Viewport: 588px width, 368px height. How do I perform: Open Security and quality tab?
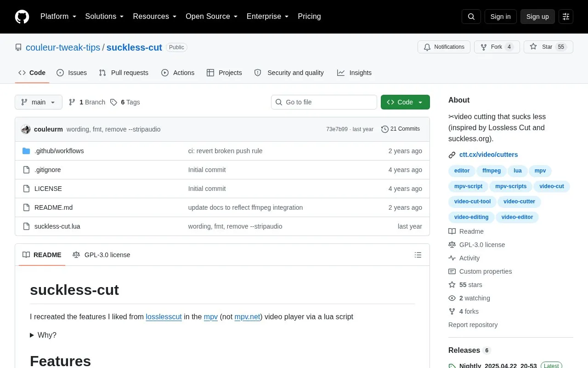point(289,73)
